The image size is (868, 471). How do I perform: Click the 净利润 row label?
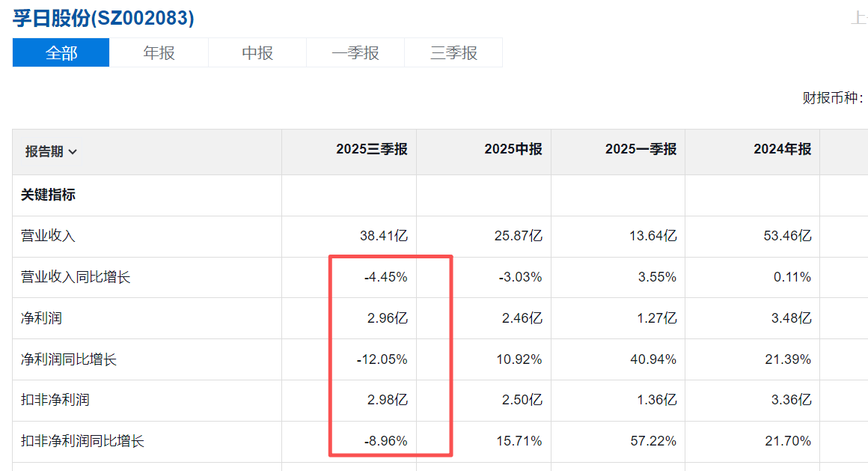coord(41,318)
